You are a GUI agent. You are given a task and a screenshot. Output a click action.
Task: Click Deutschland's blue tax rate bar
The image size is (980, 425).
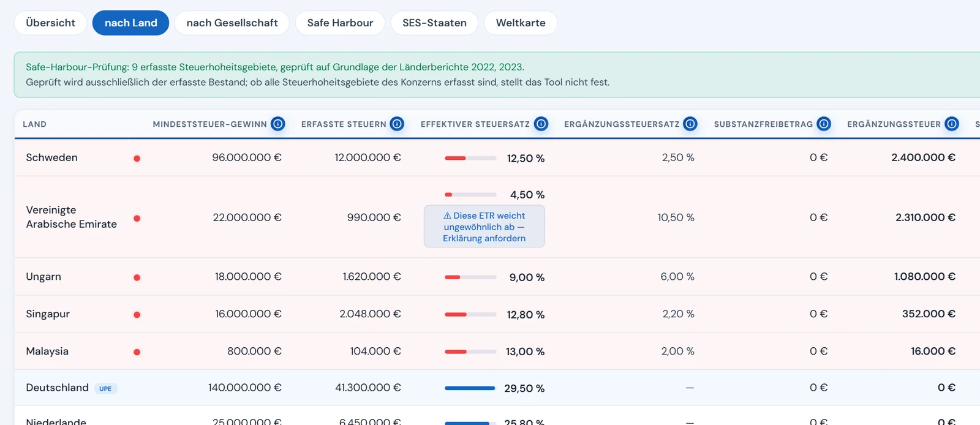pyautogui.click(x=470, y=388)
